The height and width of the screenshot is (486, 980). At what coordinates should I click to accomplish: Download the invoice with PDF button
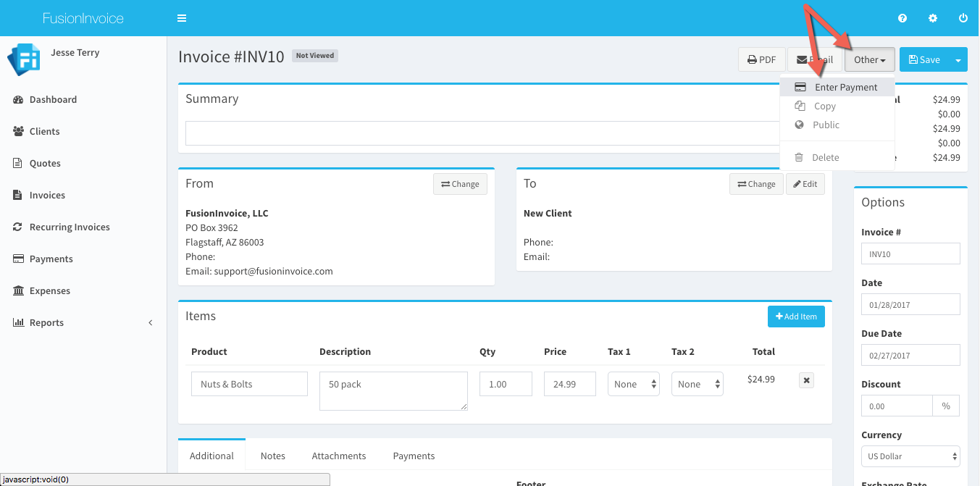(761, 60)
